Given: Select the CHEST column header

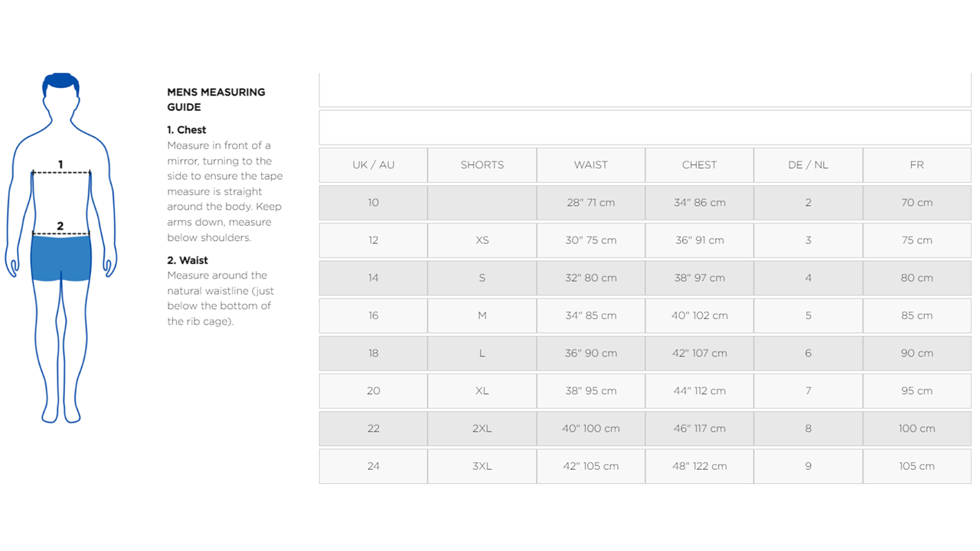Looking at the screenshot, I should [699, 165].
